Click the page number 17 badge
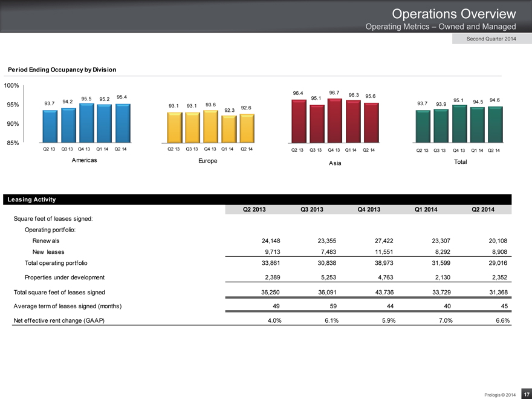 point(525,393)
